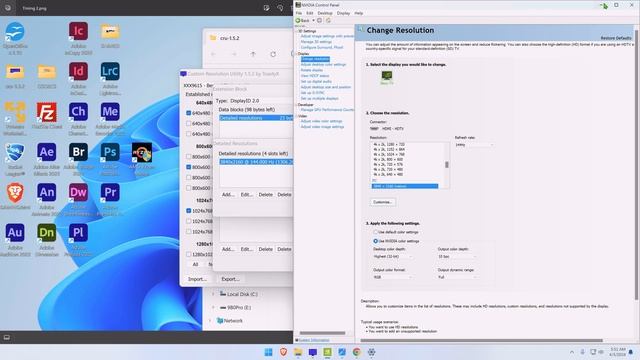
Task: Uncheck the checked 1024x768 checkbox in CRU
Action: pos(189,211)
